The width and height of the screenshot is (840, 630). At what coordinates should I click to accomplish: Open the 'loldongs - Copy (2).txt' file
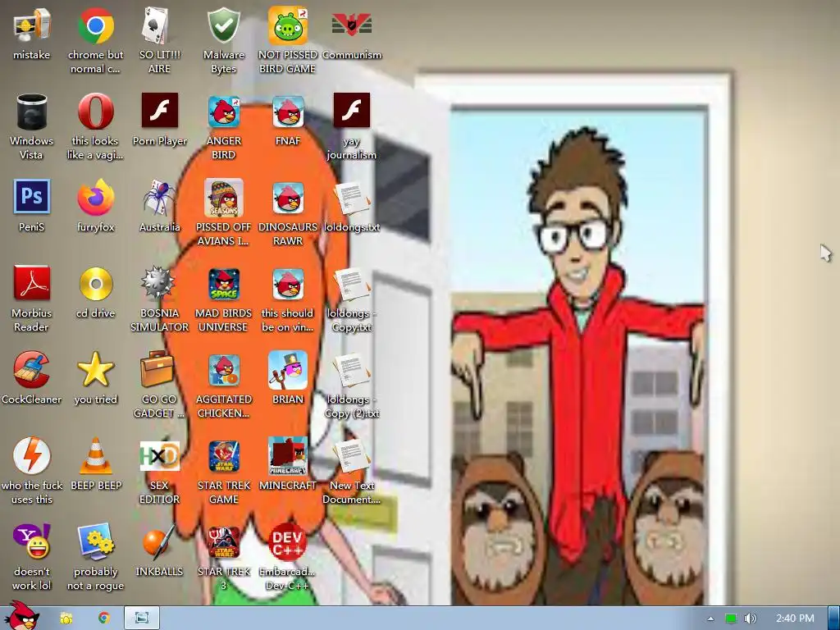click(351, 372)
